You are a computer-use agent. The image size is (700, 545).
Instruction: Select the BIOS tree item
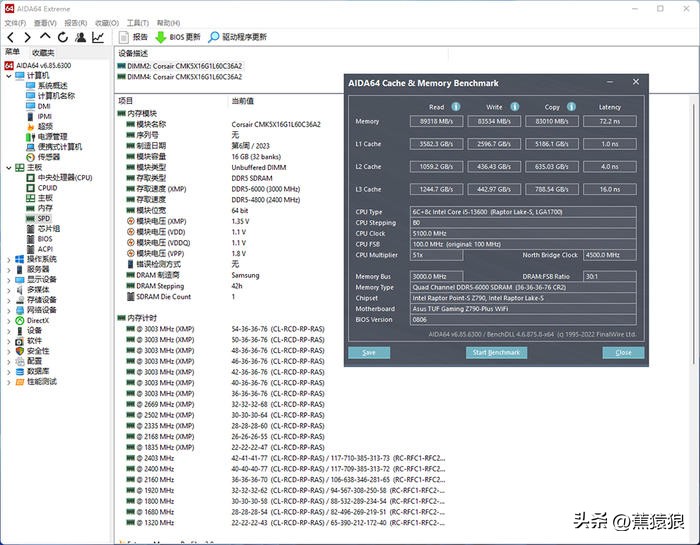(x=39, y=239)
